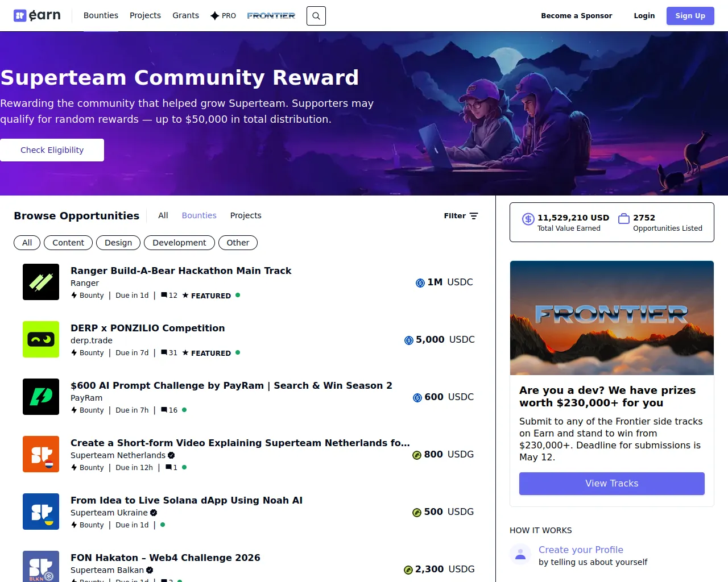Click the verified badge beside Superteam Ukraine
This screenshot has height=582, width=728.
point(154,513)
